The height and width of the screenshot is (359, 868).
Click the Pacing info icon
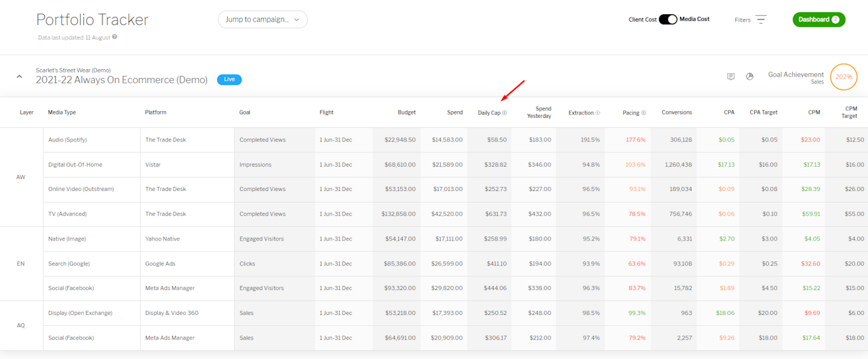point(644,113)
